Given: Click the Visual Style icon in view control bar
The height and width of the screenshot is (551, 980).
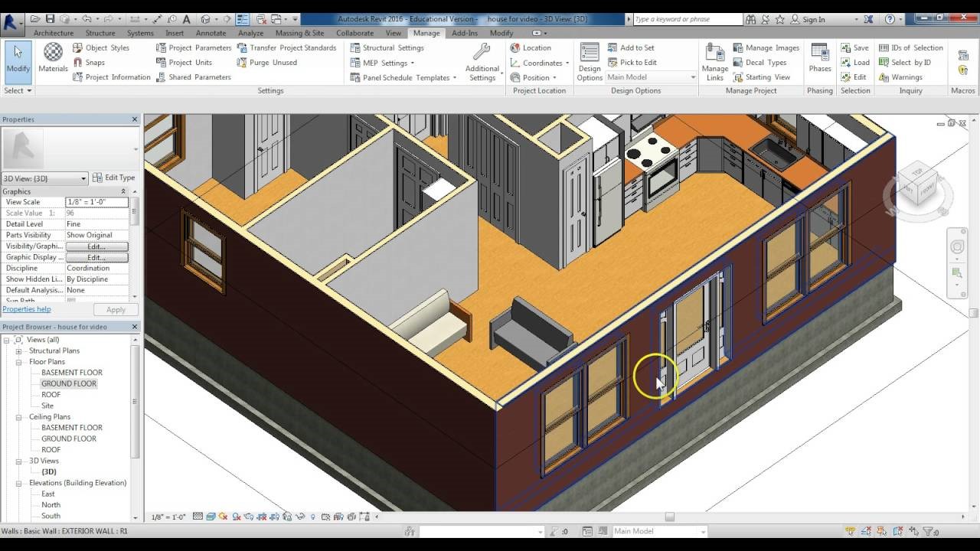Looking at the screenshot, I should pos(210,516).
